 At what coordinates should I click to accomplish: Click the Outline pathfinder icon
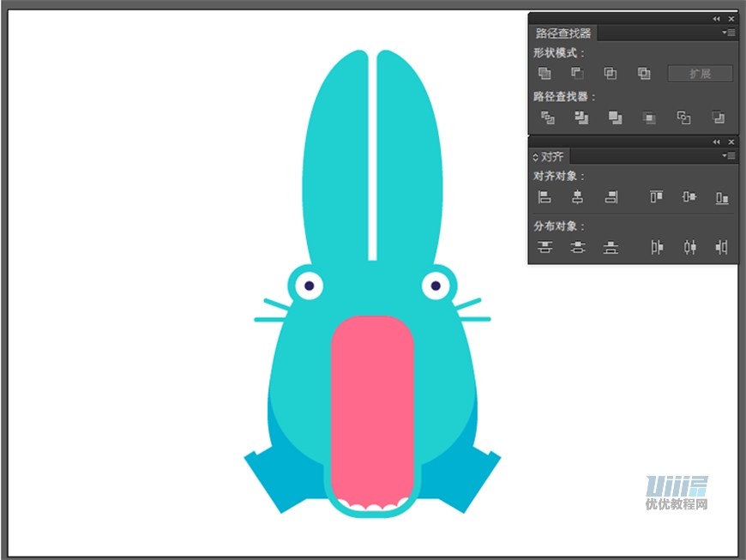pos(683,117)
